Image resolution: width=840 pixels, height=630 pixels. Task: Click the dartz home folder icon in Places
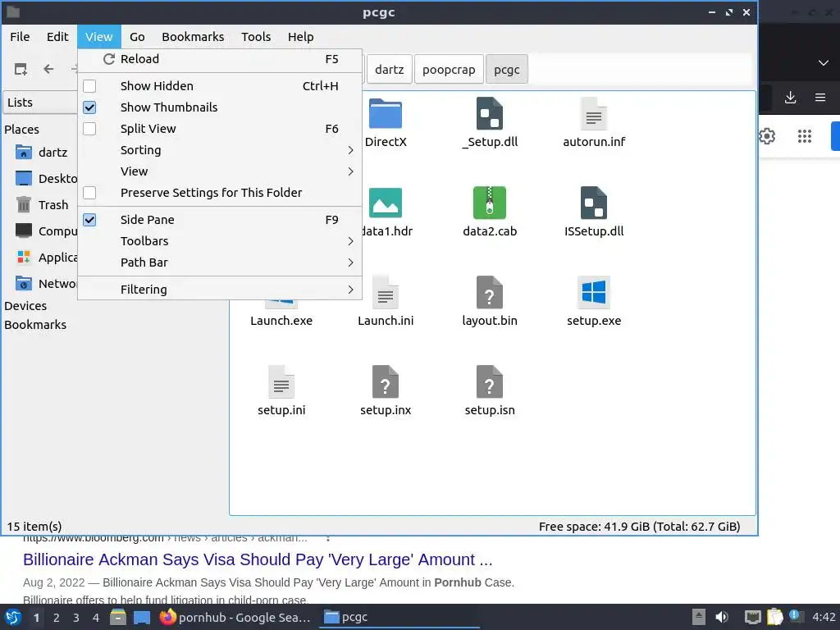(x=24, y=152)
